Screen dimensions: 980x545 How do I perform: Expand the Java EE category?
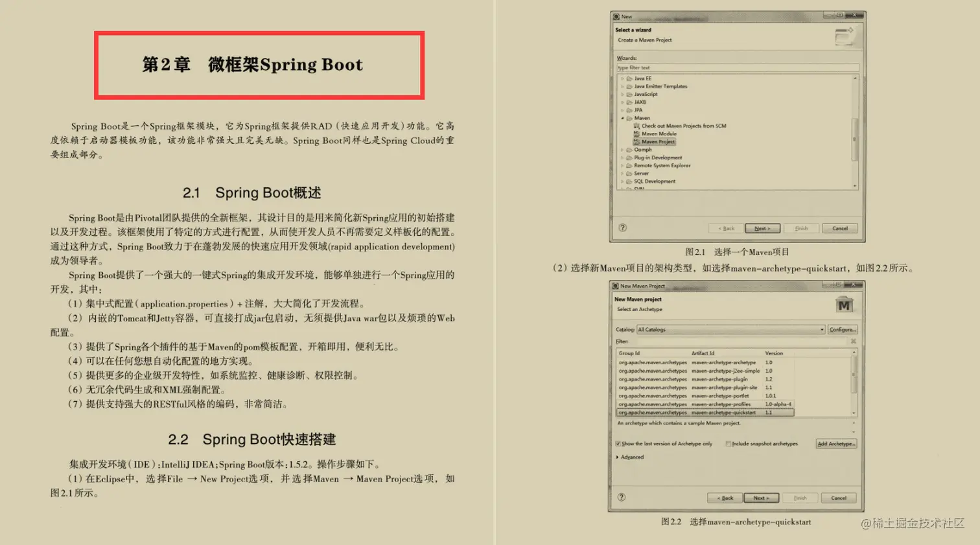click(x=622, y=78)
